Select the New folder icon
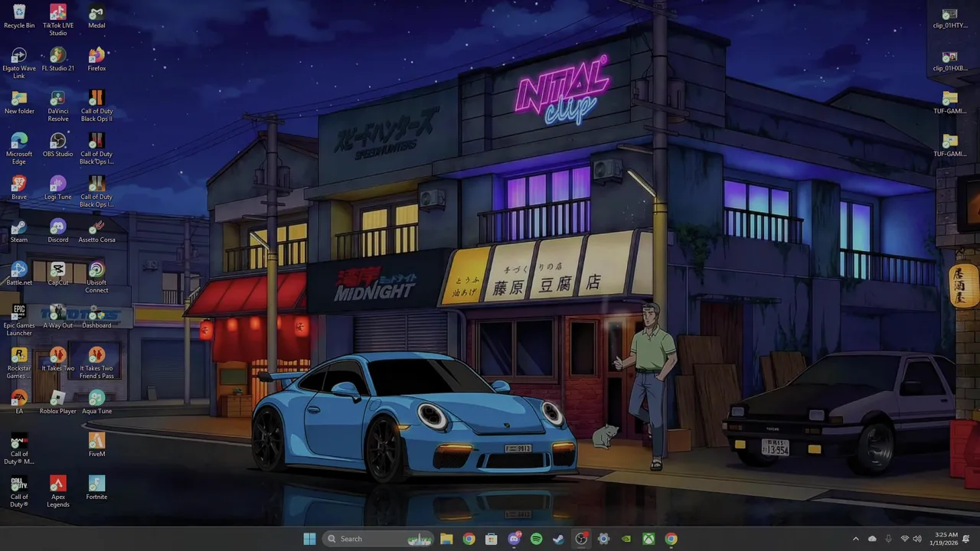The image size is (980, 551). click(19, 103)
